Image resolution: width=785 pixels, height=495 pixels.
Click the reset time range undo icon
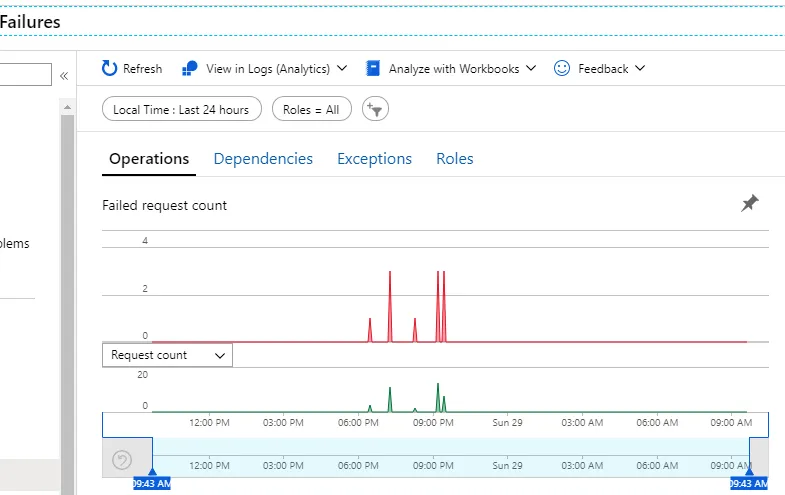click(122, 459)
